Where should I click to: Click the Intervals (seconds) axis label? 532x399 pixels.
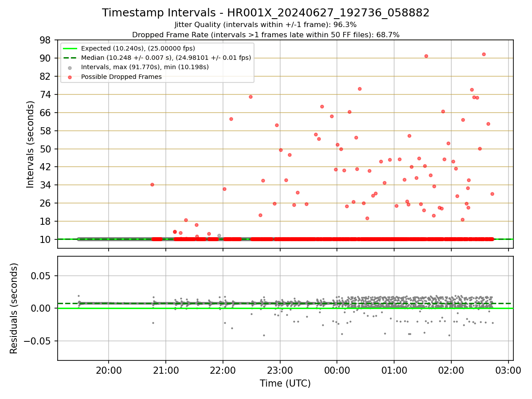31,144
